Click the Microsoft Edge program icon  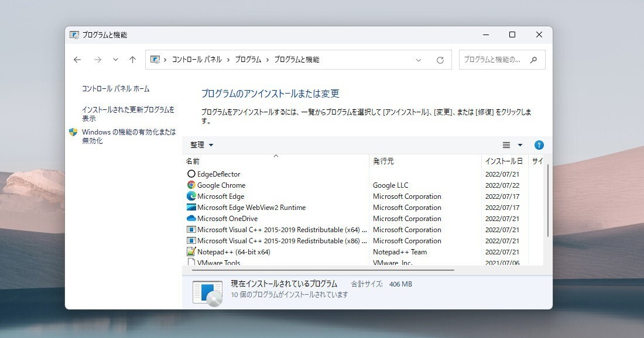[x=191, y=196]
